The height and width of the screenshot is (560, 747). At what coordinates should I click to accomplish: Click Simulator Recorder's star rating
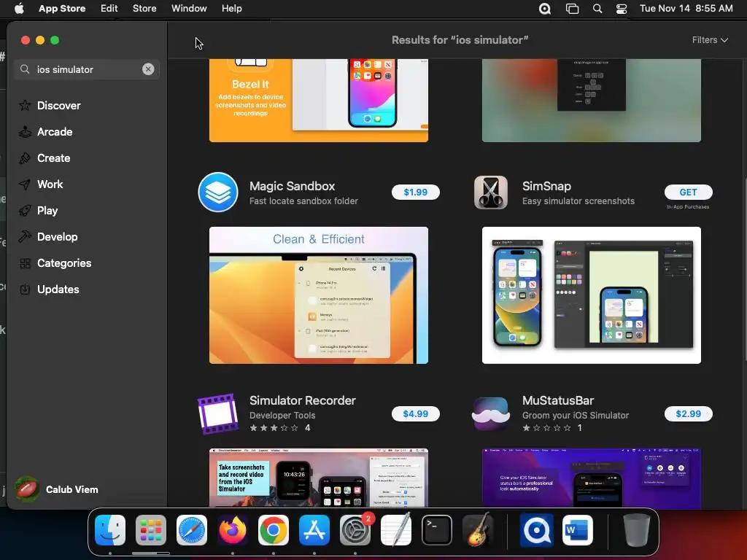point(274,427)
